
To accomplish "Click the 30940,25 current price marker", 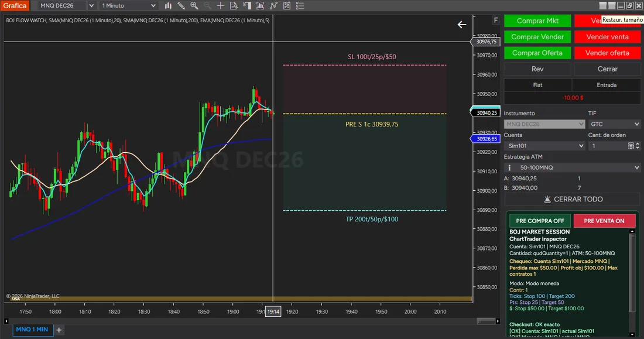I will [485, 112].
